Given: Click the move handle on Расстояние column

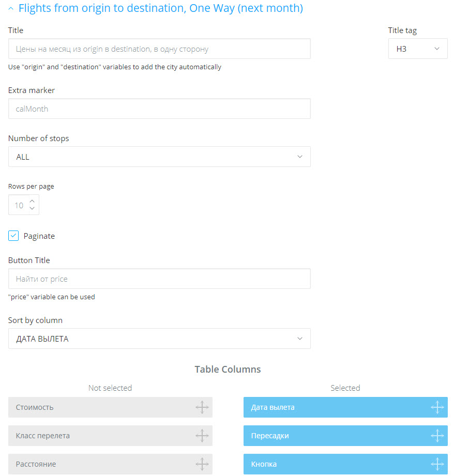Looking at the screenshot, I should 202,464.
